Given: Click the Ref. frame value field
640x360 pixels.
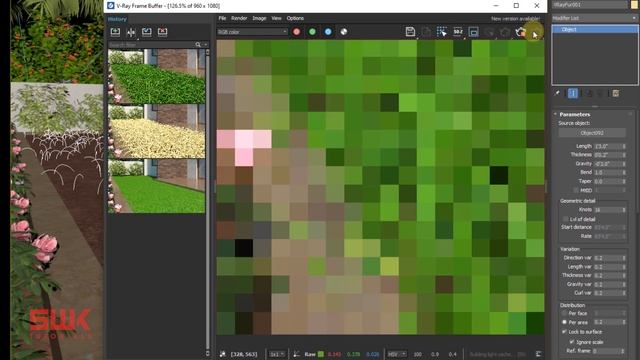Looking at the screenshot, I should [607, 351].
